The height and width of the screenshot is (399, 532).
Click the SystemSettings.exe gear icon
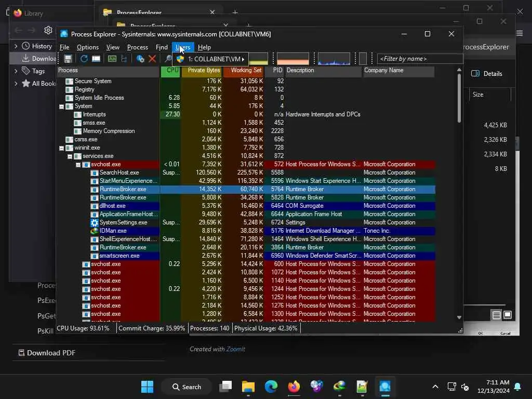(95, 222)
